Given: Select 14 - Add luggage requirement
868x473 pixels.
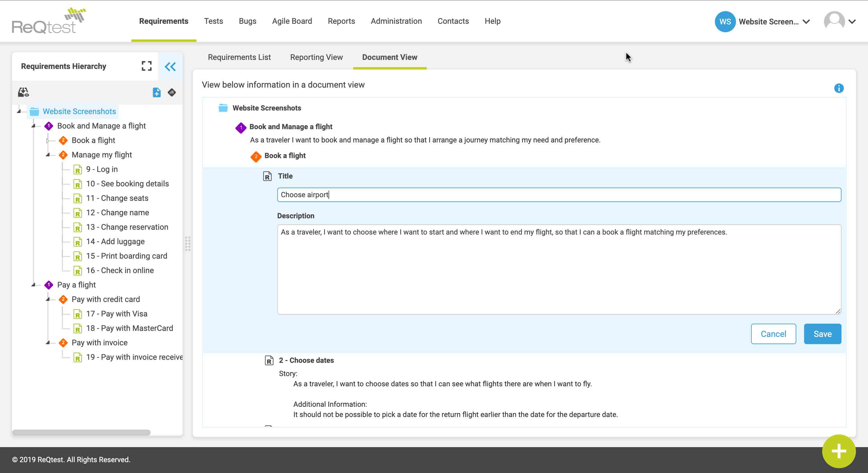Looking at the screenshot, I should click(x=115, y=241).
